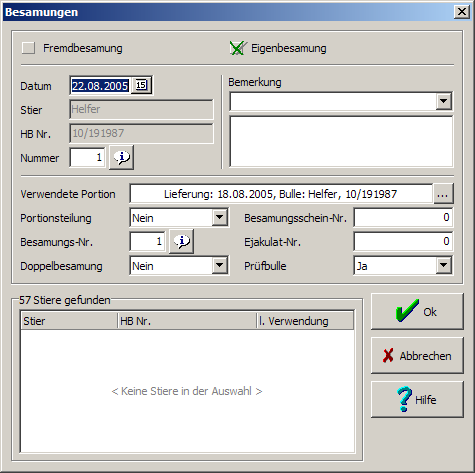This screenshot has width=475, height=473.
Task: Expand the Bemerkung dropdown list
Action: click(444, 101)
